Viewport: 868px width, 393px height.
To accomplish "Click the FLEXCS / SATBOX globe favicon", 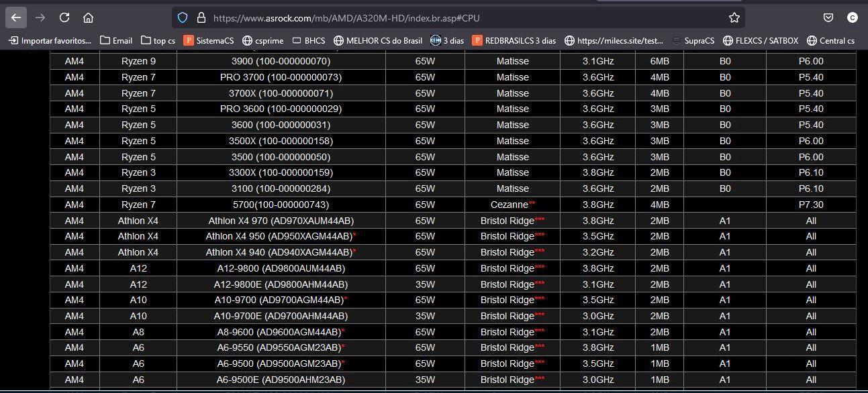I will 728,40.
